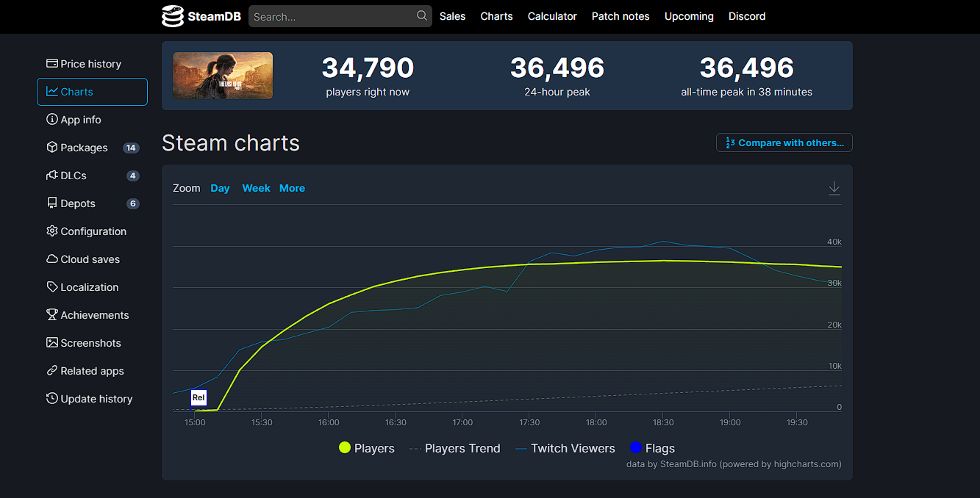Open Compare with others selector
The height and width of the screenshot is (498, 980).
coord(784,142)
